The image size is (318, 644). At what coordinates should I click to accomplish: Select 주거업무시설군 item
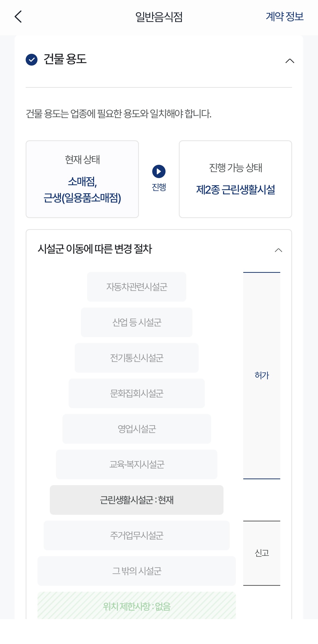coord(136,535)
